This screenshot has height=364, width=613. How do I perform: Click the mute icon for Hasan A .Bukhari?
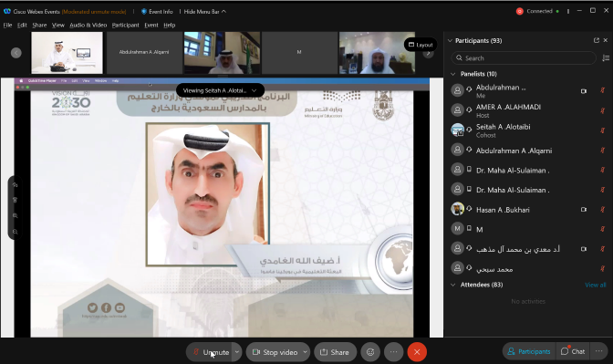click(602, 210)
